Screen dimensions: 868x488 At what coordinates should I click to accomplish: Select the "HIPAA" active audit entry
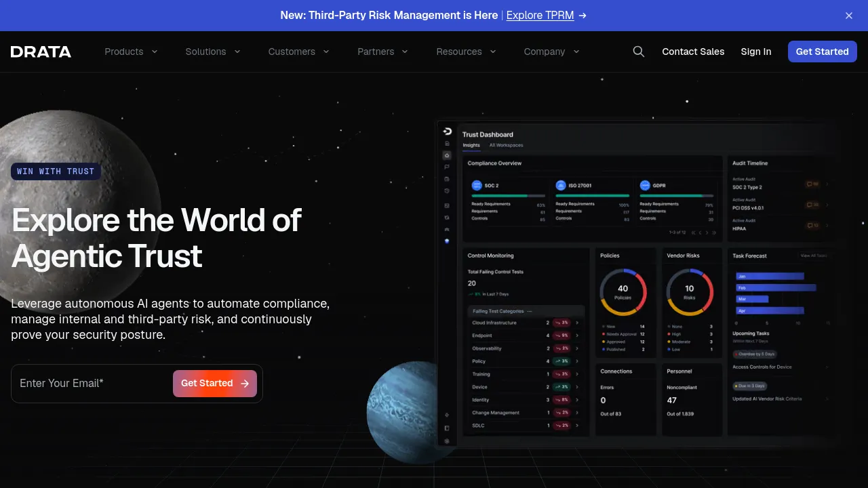pos(739,229)
